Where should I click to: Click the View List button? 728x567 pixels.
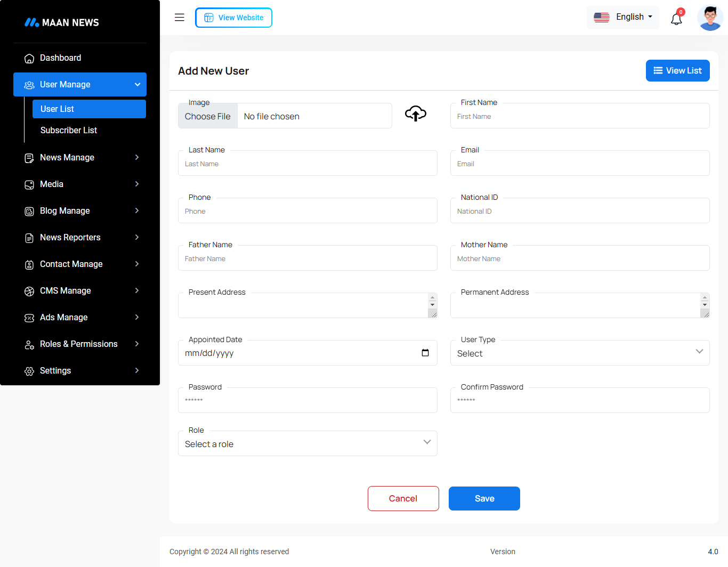coord(677,71)
